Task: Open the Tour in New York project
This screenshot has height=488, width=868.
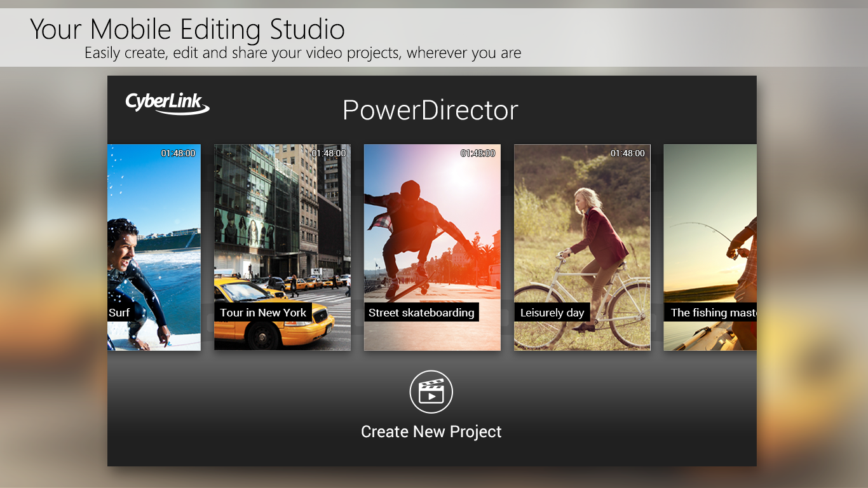Action: coord(282,247)
